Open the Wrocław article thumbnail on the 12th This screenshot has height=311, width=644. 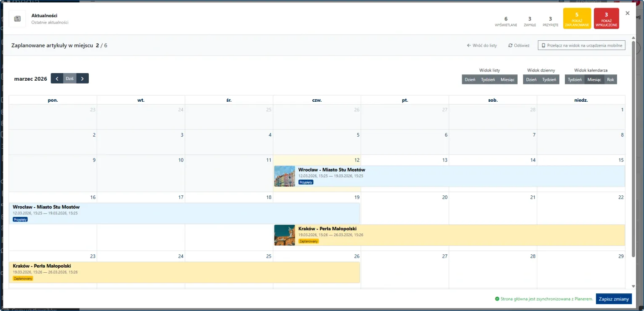pos(285,176)
